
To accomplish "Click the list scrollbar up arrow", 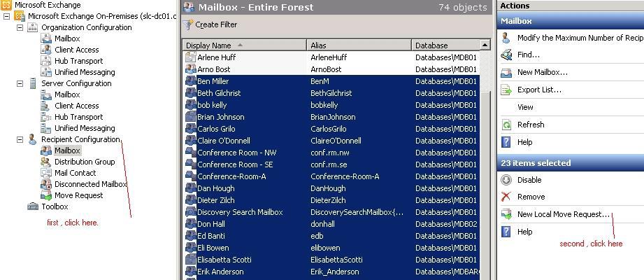I will click(x=485, y=45).
